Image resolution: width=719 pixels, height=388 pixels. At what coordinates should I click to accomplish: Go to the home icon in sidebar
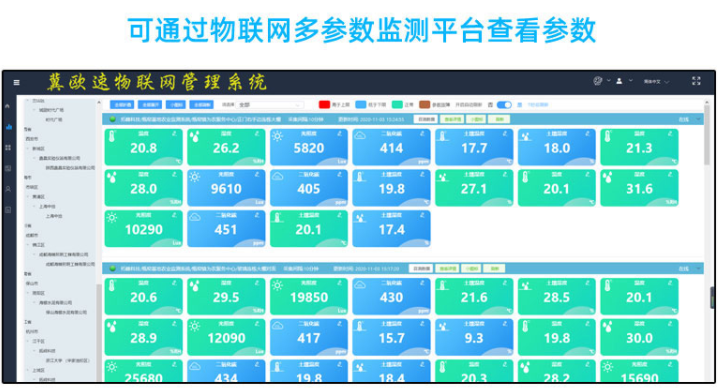pyautogui.click(x=8, y=106)
